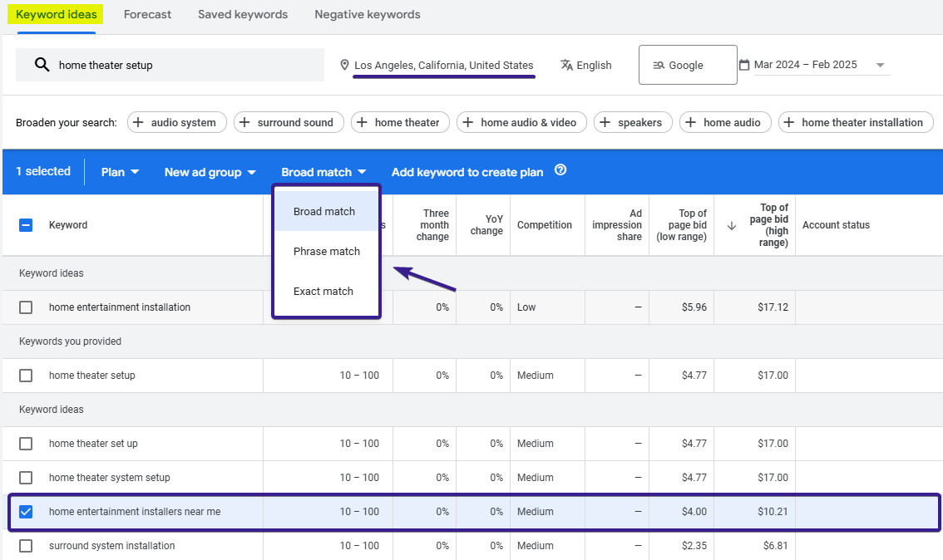Click the help icon next to Add keyword

[560, 172]
